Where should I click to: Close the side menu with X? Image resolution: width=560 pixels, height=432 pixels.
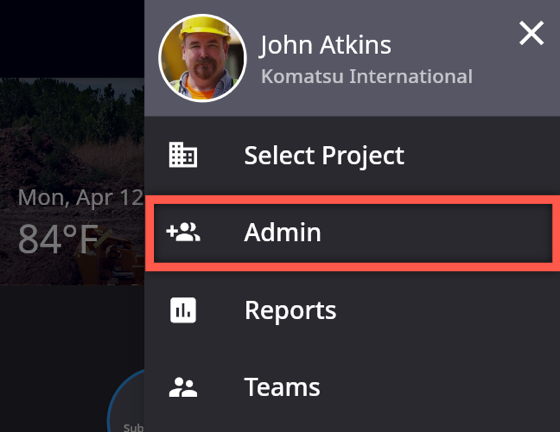coord(531,33)
